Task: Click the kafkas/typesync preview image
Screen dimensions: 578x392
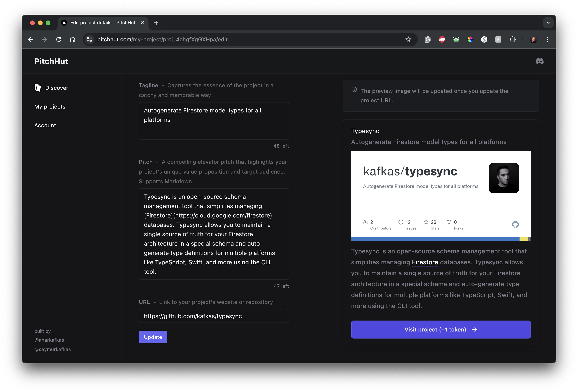Action: point(441,196)
